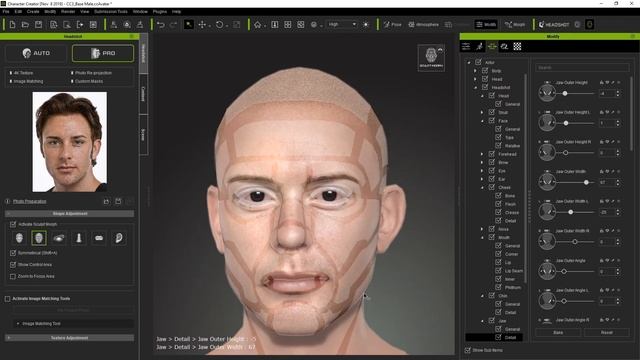The height and width of the screenshot is (360, 640).
Task: Click the Jaw Outer Angle slider handle
Action: pos(564,271)
